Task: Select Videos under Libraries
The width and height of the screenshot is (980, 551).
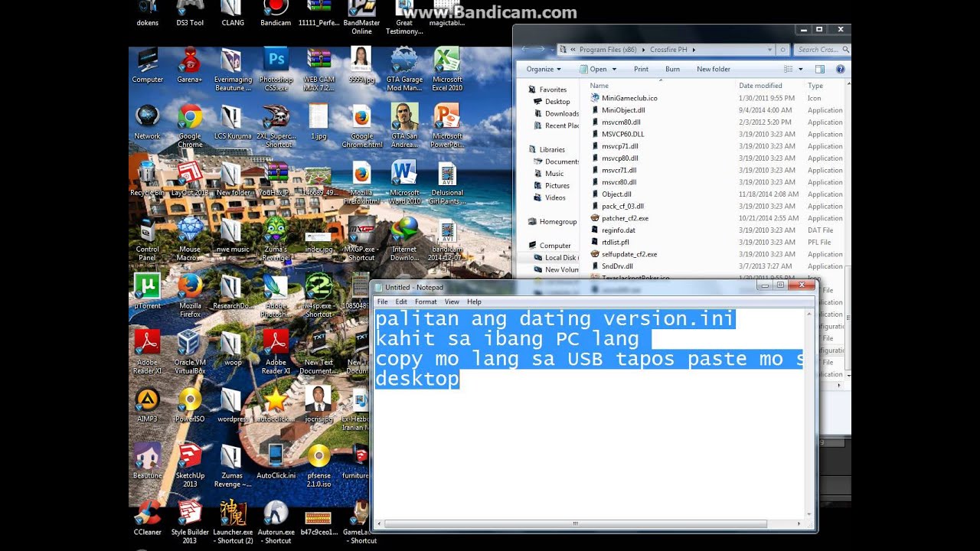Action: pyautogui.click(x=555, y=197)
